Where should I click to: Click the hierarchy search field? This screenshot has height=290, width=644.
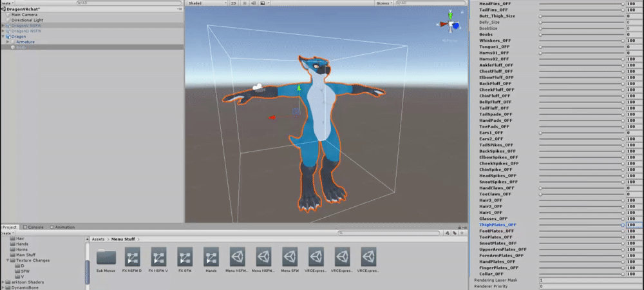tap(130, 3)
